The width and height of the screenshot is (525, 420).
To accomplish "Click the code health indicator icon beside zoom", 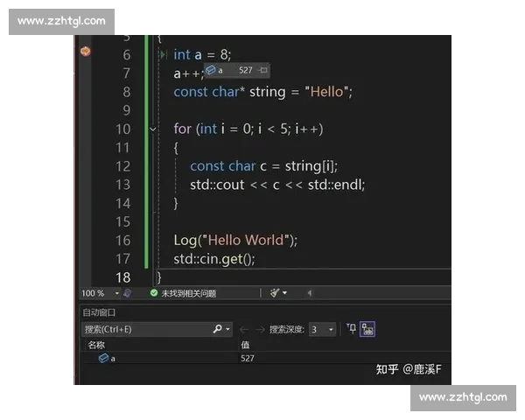I will [127, 293].
